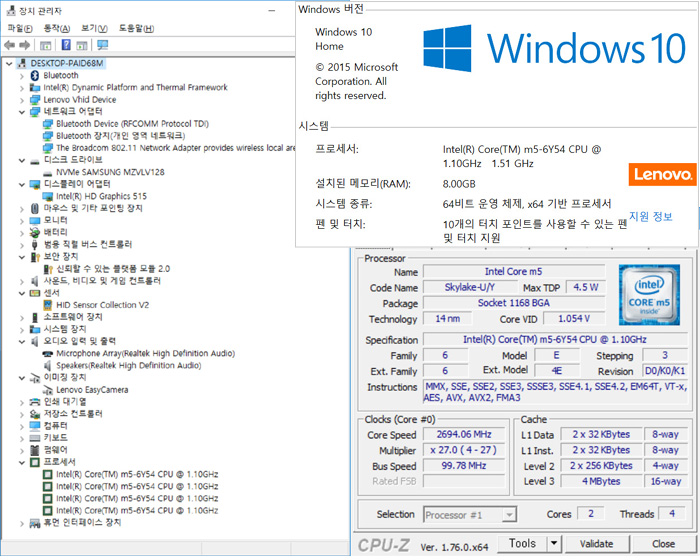
Task: Select the 컴퓨터 category icon
Action: pyautogui.click(x=35, y=426)
